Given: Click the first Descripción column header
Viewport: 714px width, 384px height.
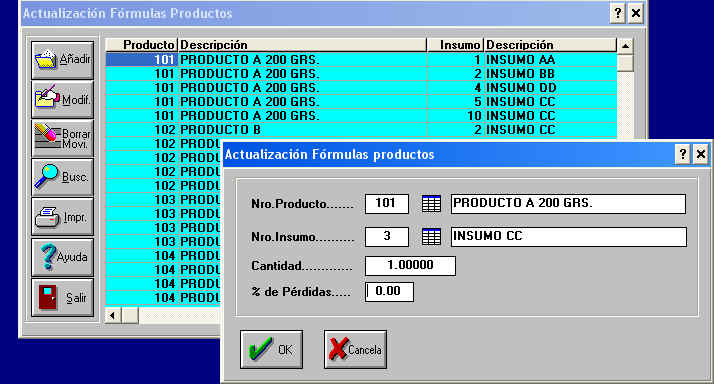Looking at the screenshot, I should [x=302, y=45].
